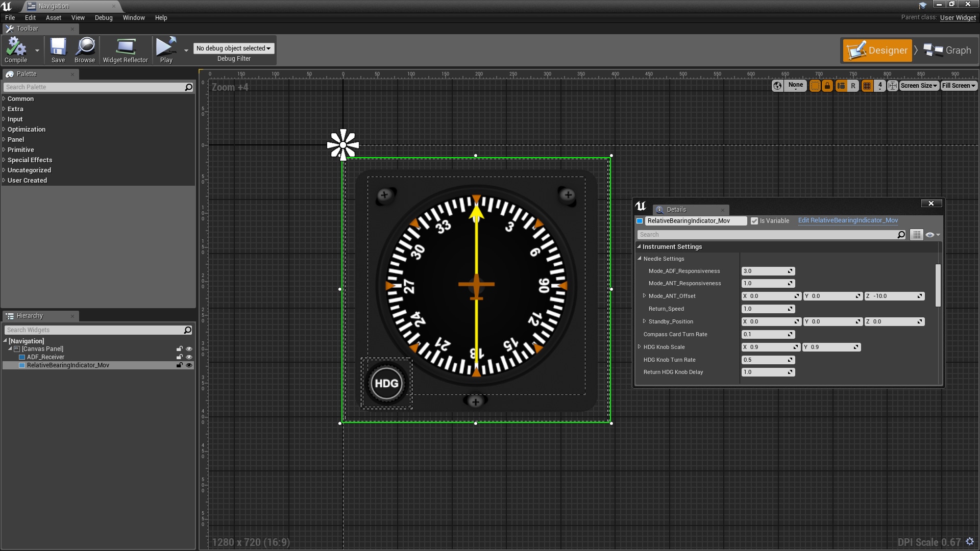Open the Help menu

coord(161,18)
